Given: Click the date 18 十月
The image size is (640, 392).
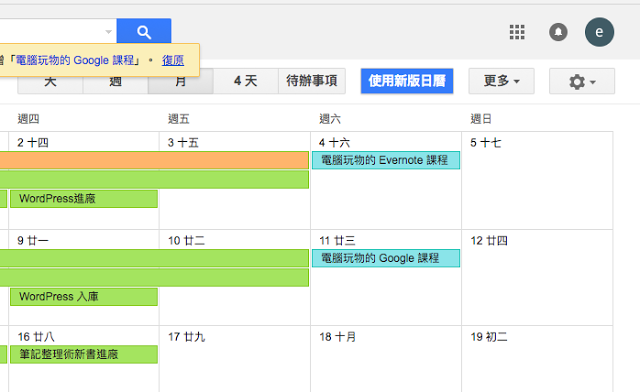Looking at the screenshot, I should point(338,337).
